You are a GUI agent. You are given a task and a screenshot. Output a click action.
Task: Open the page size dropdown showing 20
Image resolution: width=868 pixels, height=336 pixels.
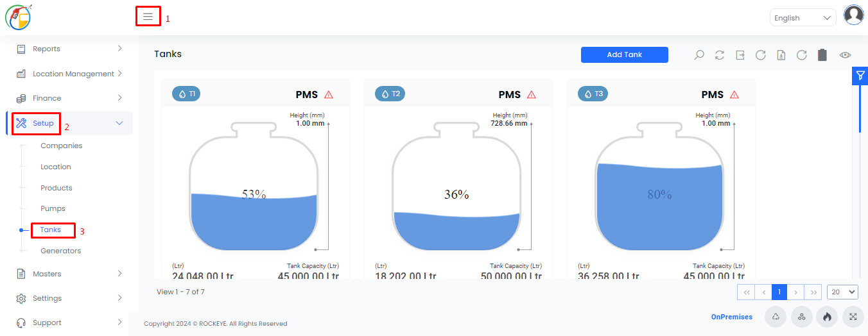[x=842, y=292]
